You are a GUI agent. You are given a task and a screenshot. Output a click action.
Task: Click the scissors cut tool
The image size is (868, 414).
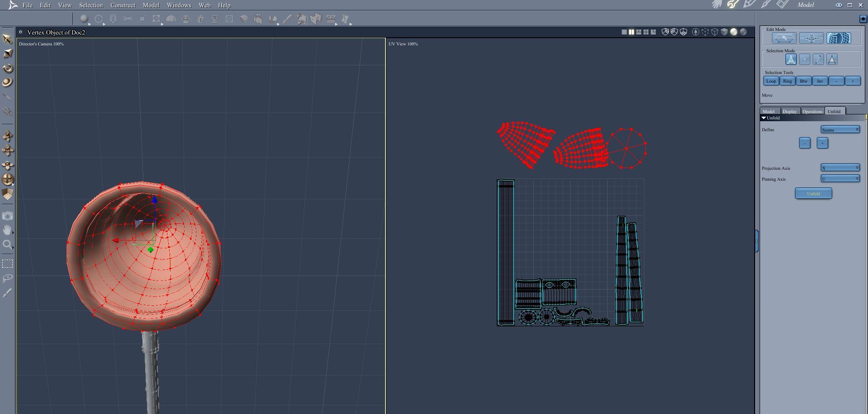pos(127,19)
